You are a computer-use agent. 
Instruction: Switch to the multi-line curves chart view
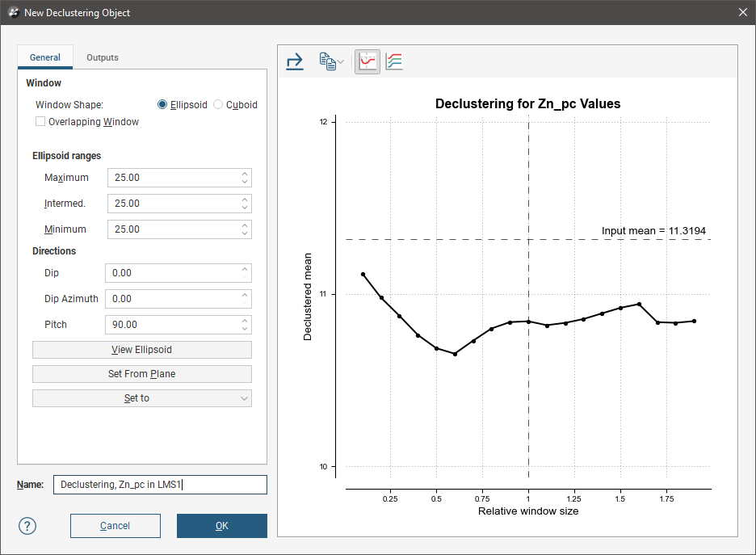click(x=394, y=61)
